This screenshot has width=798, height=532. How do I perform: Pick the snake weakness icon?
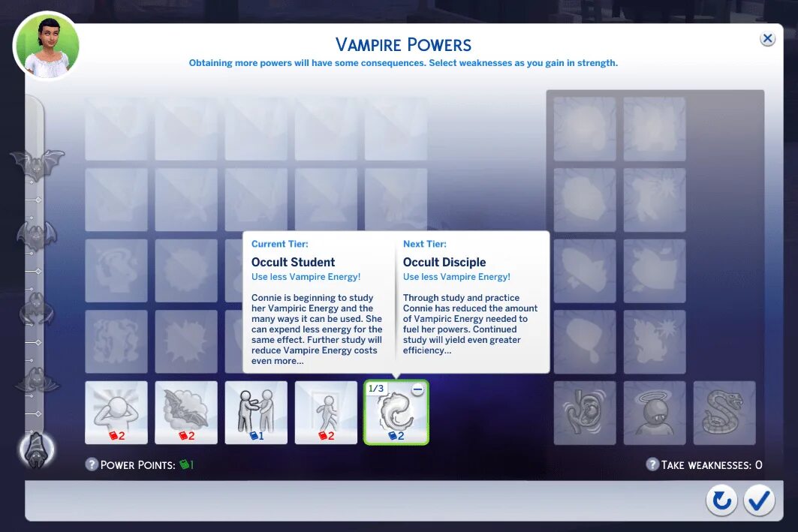[x=724, y=413]
